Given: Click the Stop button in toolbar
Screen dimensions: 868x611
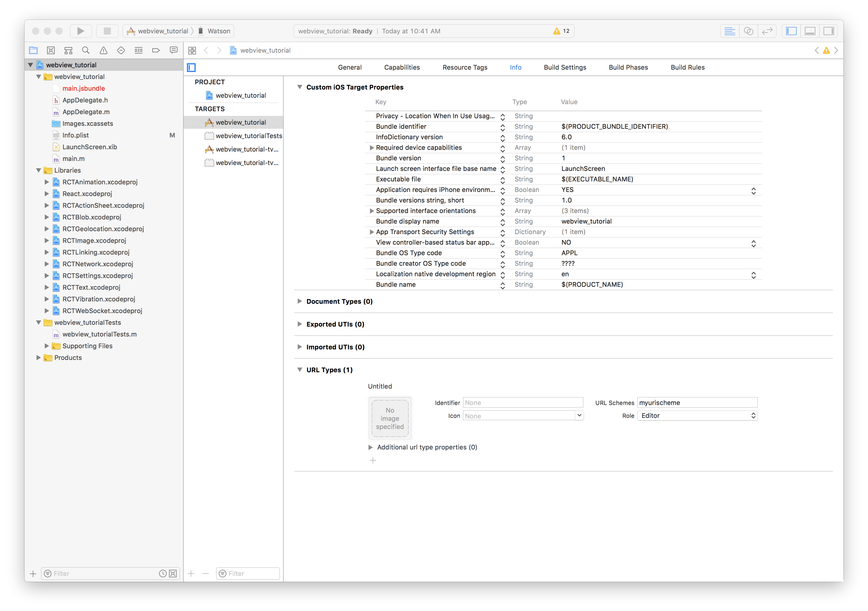Looking at the screenshot, I should point(107,31).
